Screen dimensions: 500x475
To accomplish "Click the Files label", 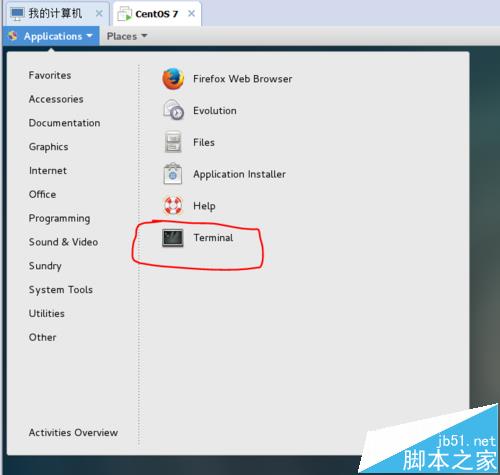I will [204, 142].
